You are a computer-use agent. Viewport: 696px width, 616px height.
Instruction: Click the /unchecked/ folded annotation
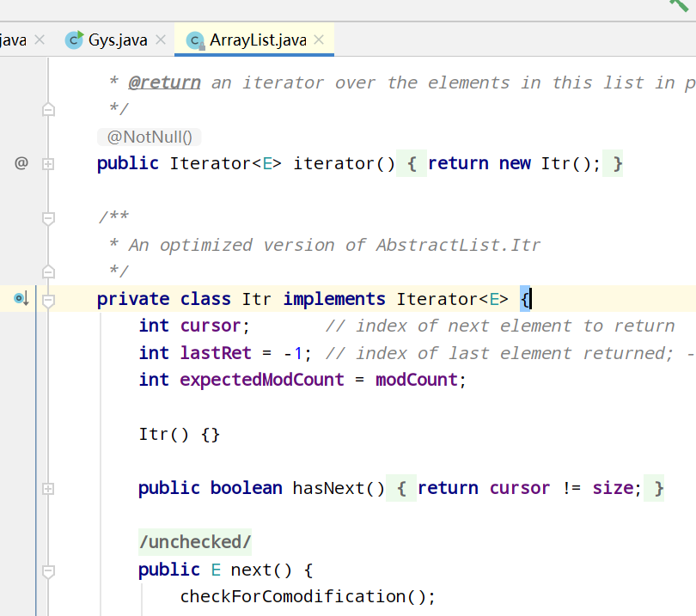pos(195,542)
